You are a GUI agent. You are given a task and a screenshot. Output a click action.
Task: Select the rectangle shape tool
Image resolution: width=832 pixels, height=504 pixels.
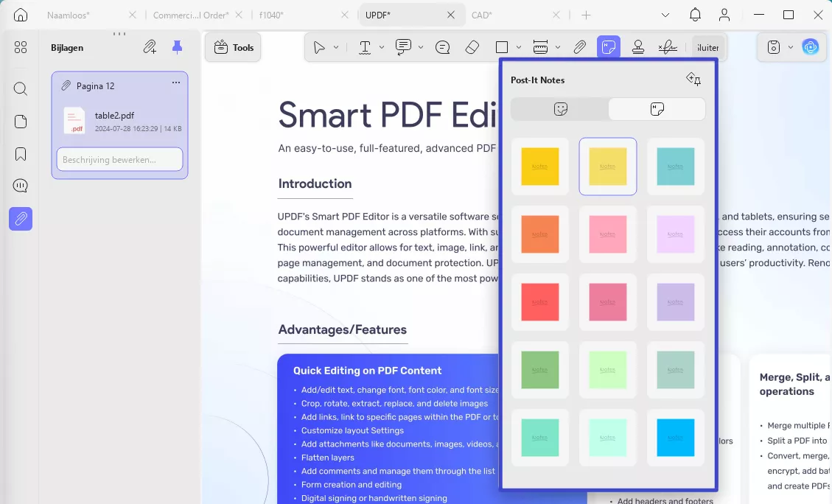click(501, 48)
